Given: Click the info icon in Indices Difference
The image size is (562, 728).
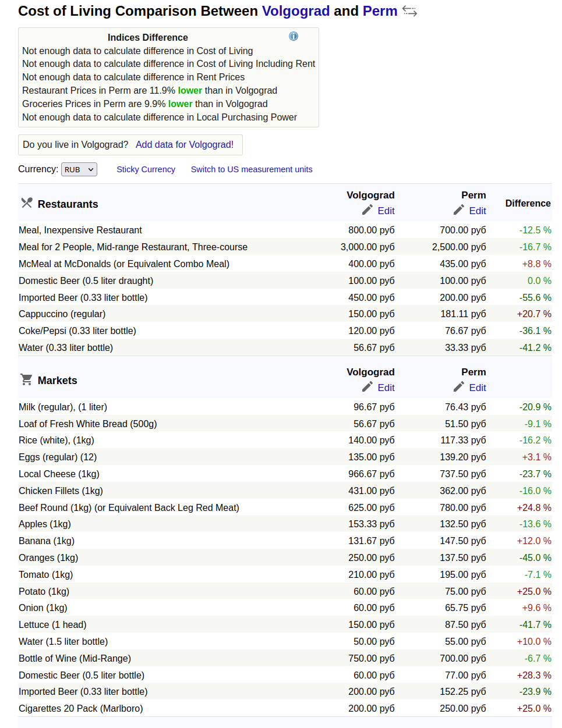Looking at the screenshot, I should [294, 37].
